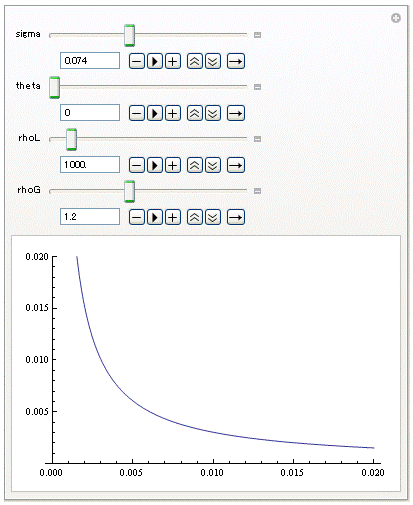
Task: Slow down sigma animation with double down arrows
Action: pos(213,61)
